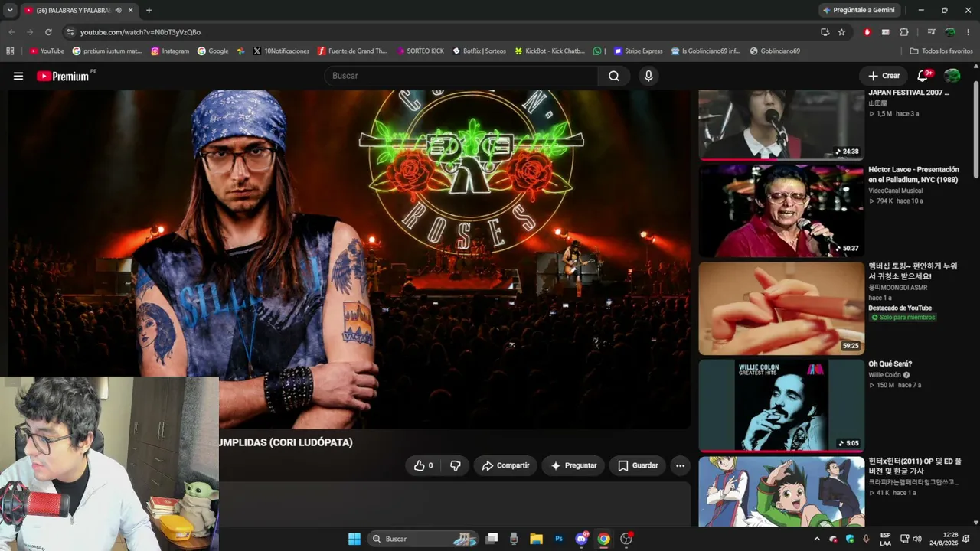Open the WhatsApp bookmark icon
This screenshot has width=980, height=551.
(x=597, y=51)
